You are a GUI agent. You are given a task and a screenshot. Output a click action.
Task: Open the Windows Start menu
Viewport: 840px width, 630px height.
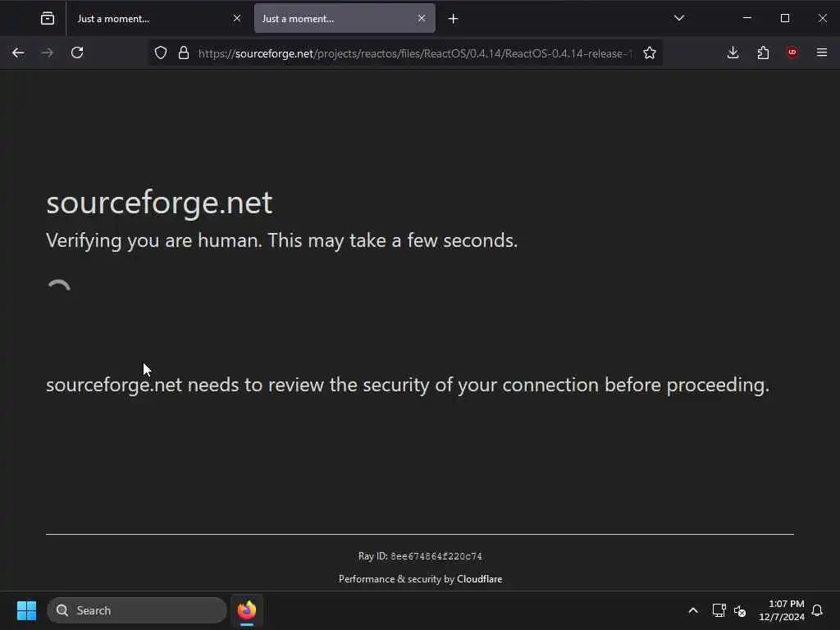[x=26, y=610]
